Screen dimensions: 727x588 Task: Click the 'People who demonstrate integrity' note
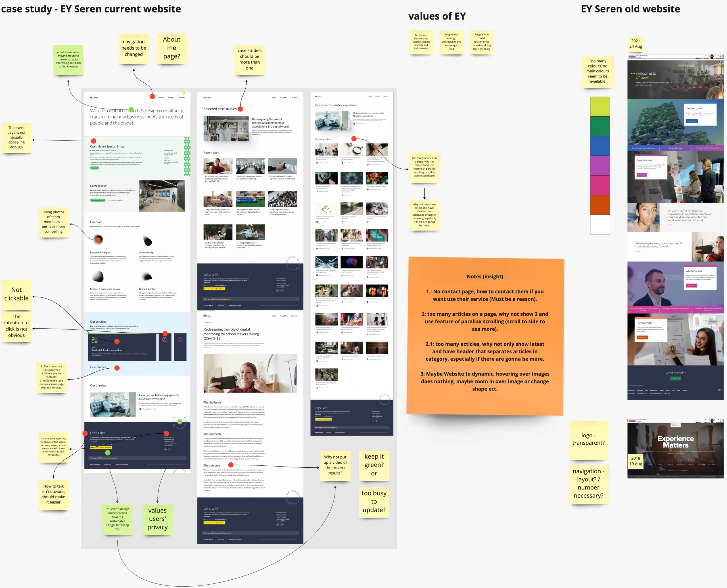pos(421,42)
